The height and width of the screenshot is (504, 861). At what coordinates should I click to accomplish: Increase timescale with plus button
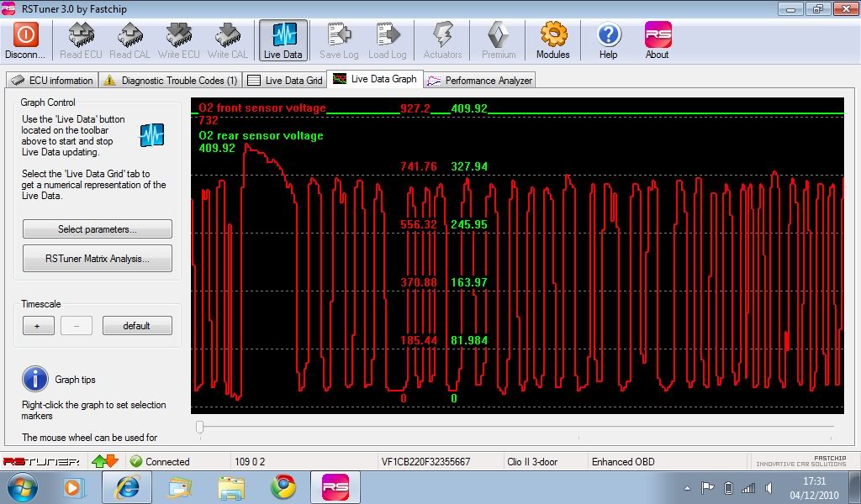(38, 326)
